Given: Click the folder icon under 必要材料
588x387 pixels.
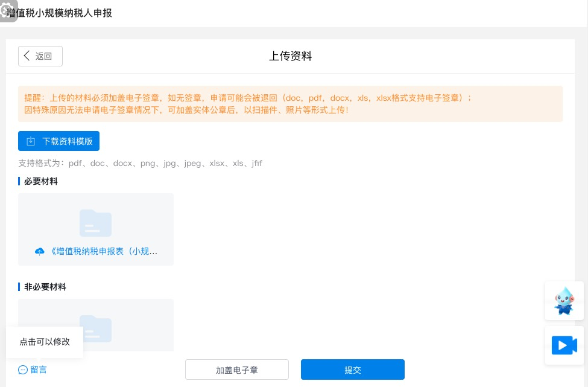Looking at the screenshot, I should pyautogui.click(x=95, y=223).
